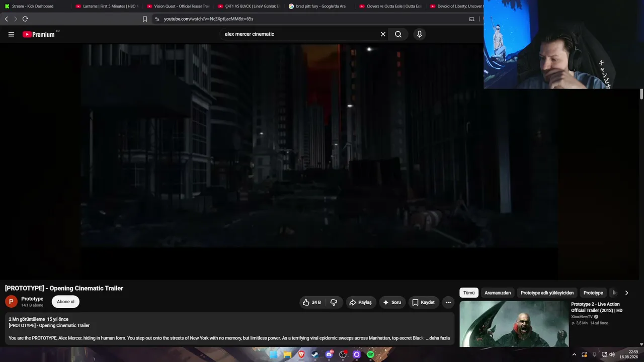The image size is (644, 362).
Task: Open site information icon beside URL
Action: point(157,19)
